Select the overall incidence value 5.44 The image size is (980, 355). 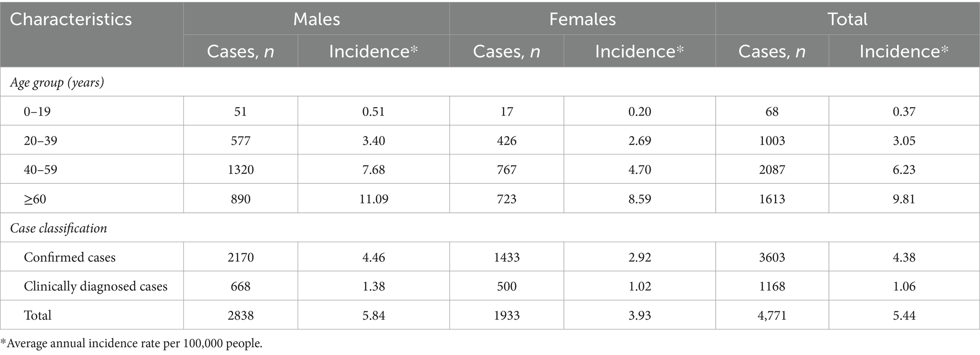point(904,315)
